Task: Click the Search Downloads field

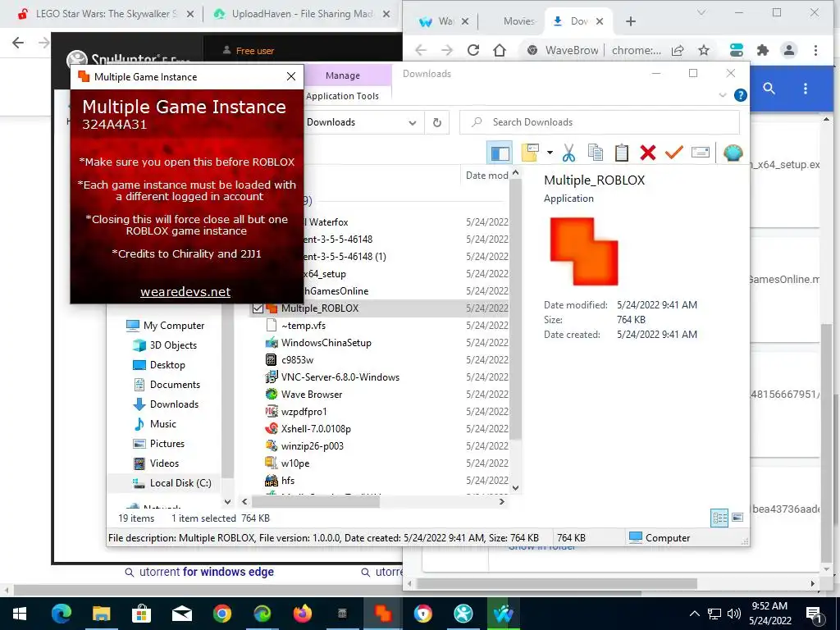Action: 600,122
